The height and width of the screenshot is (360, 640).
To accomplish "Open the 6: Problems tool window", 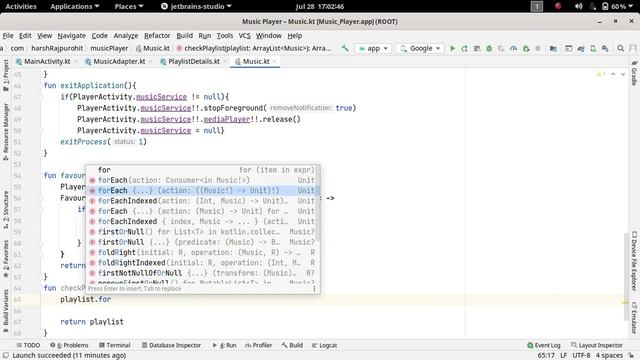I will pos(69,345).
